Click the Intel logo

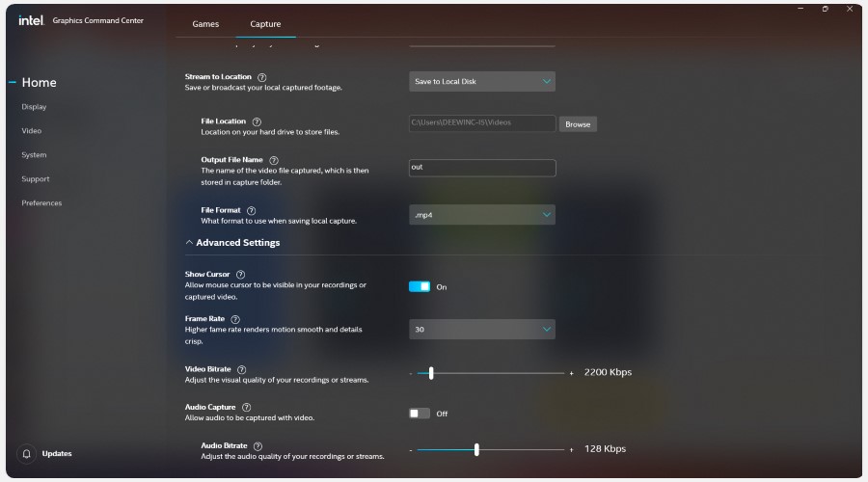tap(31, 20)
